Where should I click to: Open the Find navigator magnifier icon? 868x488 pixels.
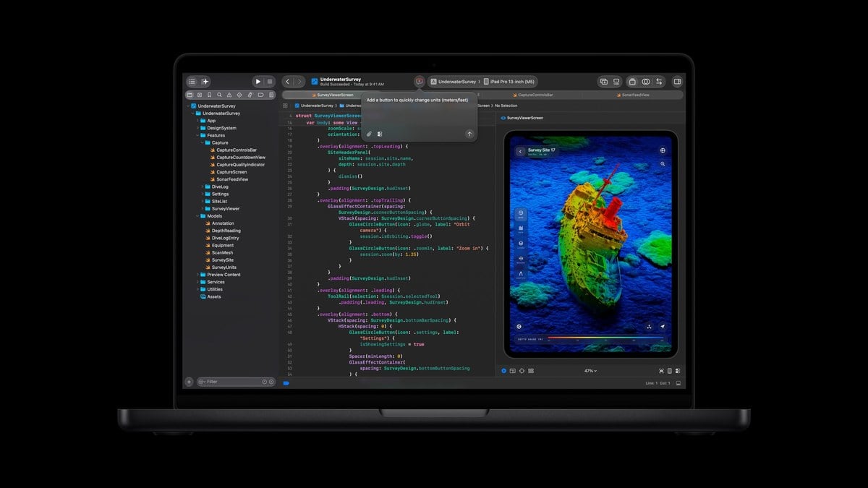point(219,95)
